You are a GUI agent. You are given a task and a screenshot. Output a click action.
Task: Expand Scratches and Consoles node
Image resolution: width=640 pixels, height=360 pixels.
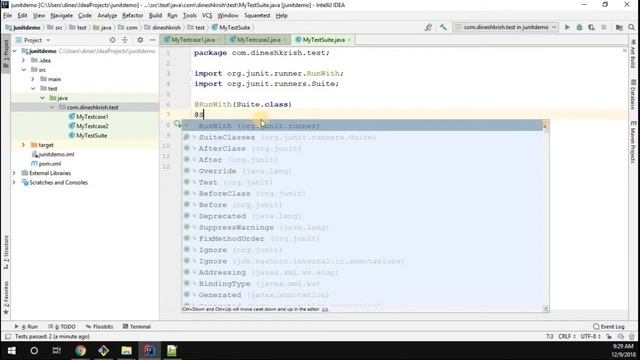(x=15, y=182)
